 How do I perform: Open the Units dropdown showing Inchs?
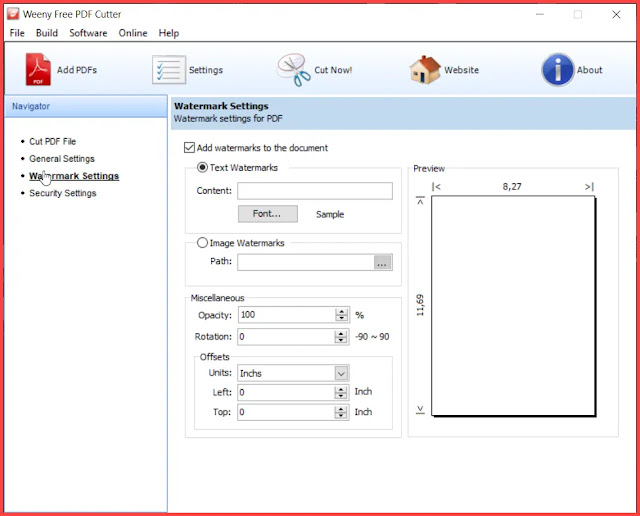[342, 373]
